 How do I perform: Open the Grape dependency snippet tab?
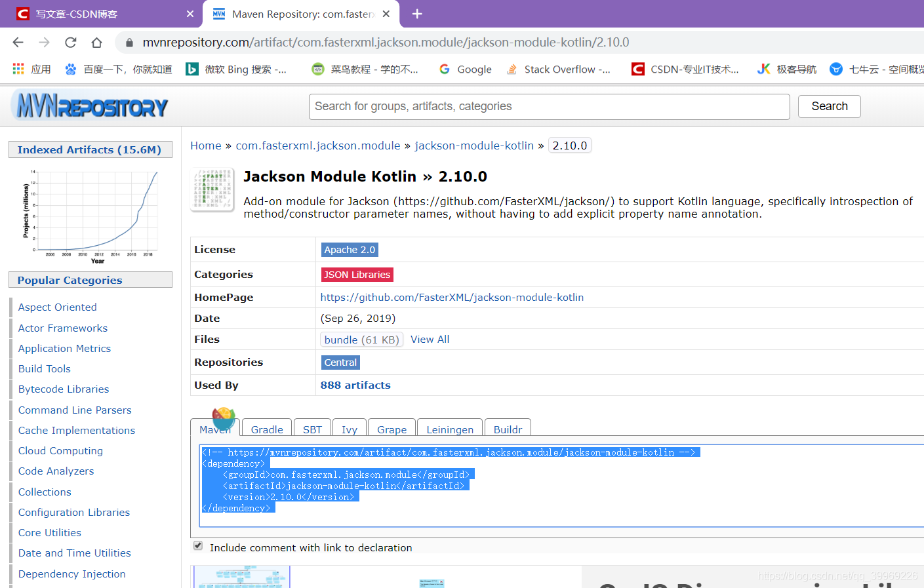click(x=391, y=429)
